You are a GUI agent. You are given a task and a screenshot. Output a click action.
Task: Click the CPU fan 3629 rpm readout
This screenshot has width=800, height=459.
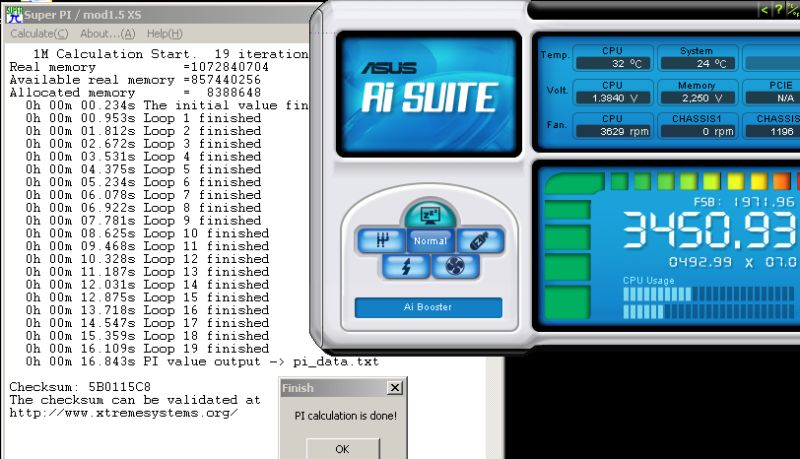click(614, 132)
